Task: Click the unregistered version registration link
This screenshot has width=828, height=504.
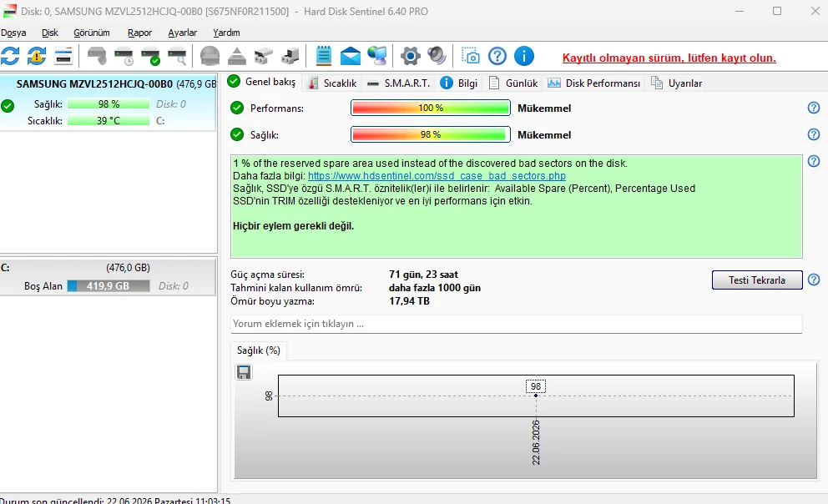Action: [669, 58]
